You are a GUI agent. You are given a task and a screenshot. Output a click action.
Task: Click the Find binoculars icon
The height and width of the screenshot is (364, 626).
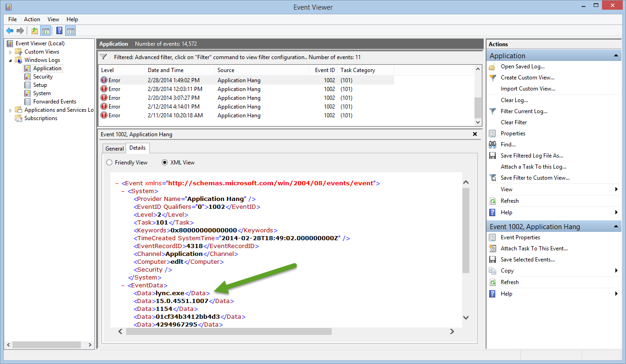(492, 145)
